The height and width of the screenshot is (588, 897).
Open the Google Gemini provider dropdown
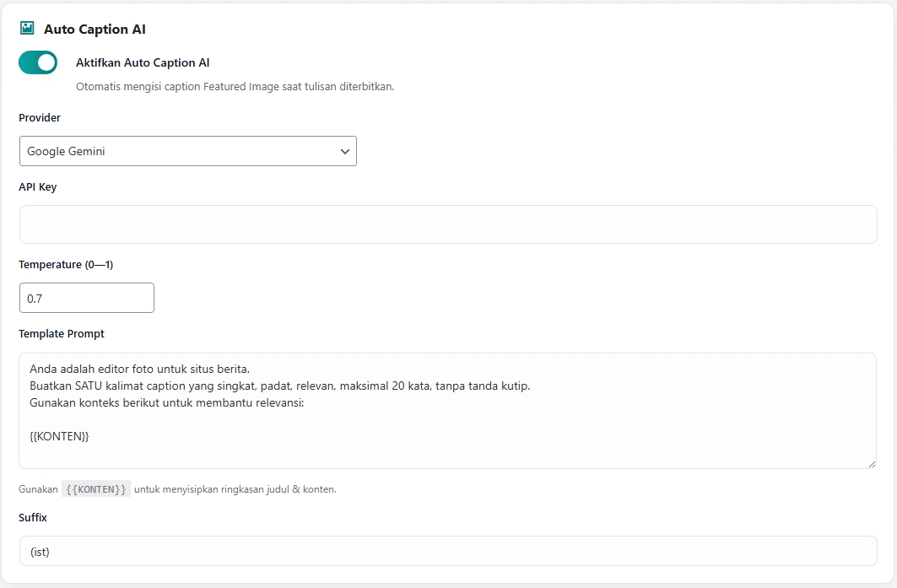(187, 151)
